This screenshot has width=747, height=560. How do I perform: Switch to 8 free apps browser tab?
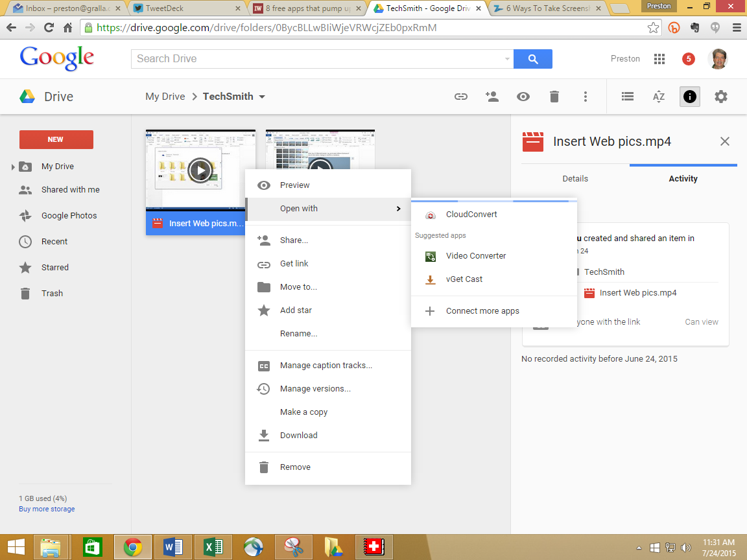tap(307, 8)
